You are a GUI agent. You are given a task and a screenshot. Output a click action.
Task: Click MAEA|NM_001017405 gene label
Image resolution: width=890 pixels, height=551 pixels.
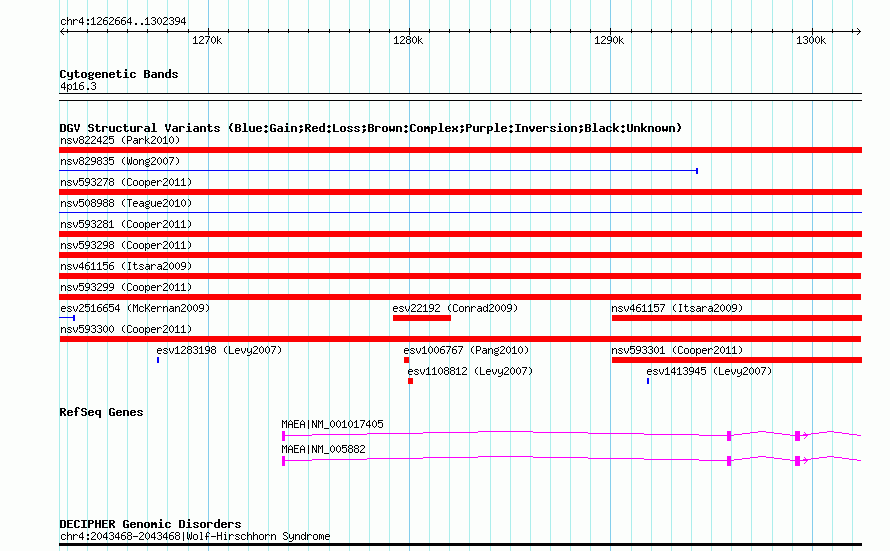coord(332,424)
